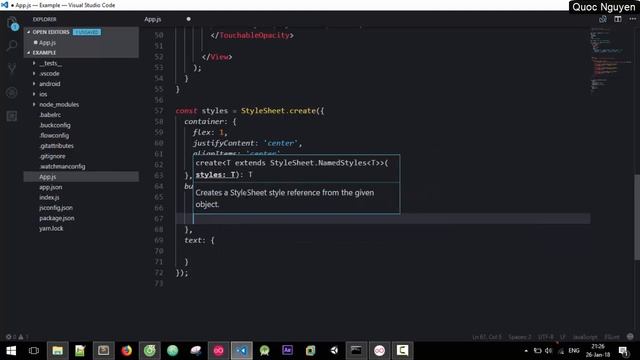Launch Firefox from the taskbar
640x360 pixels.
127,351
